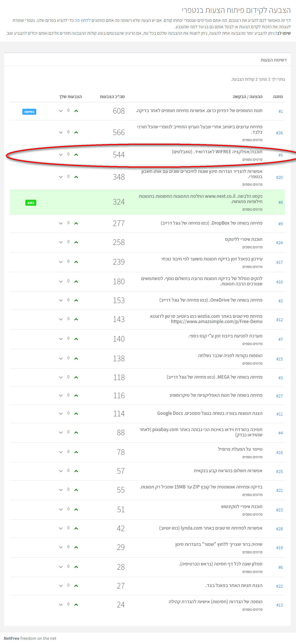Viewport: 296px width, 644px height.
Task: Upvote suggestion #13 with 24 votes
Action: pyautogui.click(x=76, y=605)
